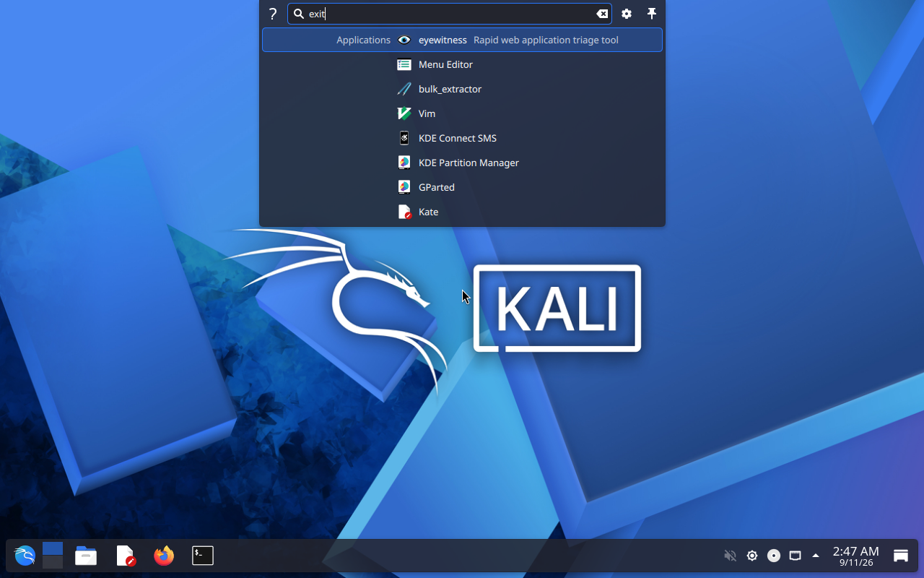Image resolution: width=924 pixels, height=578 pixels.
Task: Open Kali application launcher menu
Action: [25, 556]
